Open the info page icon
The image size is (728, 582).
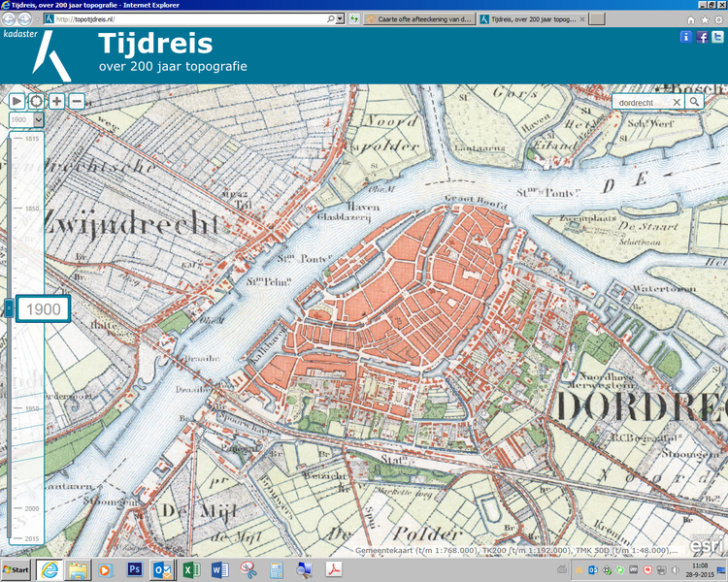coord(685,37)
